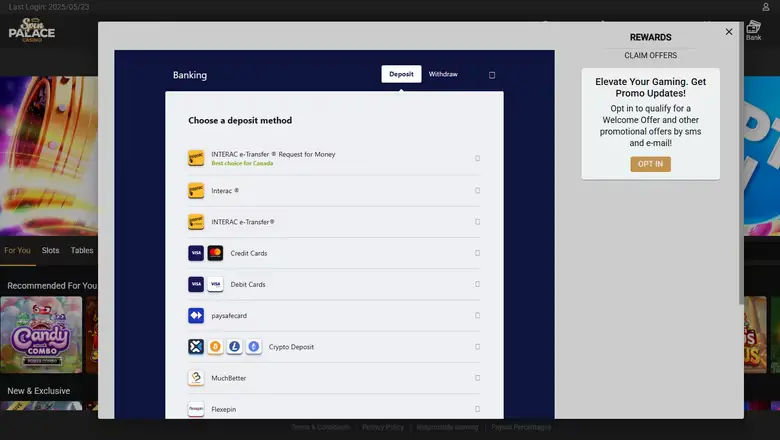Click the Flexepin logo icon
Image resolution: width=780 pixels, height=440 pixels.
[x=196, y=409]
